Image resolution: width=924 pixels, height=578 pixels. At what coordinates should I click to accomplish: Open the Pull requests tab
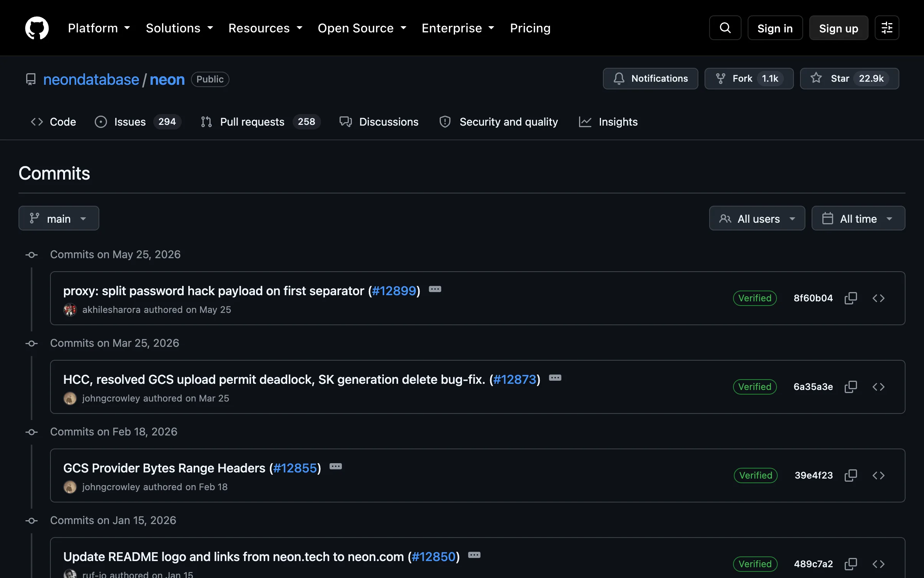pos(260,122)
